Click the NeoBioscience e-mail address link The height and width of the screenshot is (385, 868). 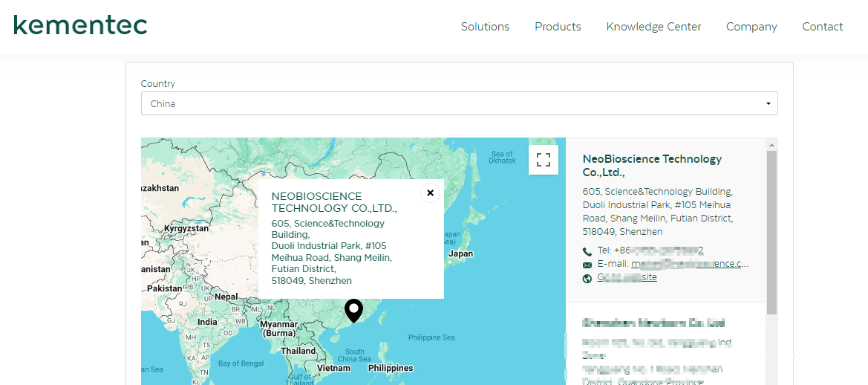click(x=690, y=264)
